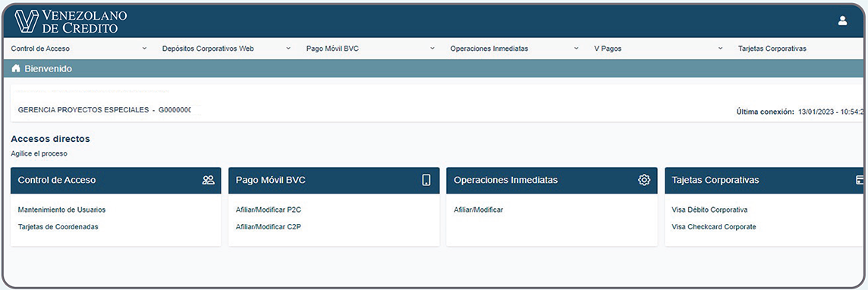Image resolution: width=868 pixels, height=290 pixels.
Task: Open Tarjetas de Coordenadas link
Action: (58, 226)
